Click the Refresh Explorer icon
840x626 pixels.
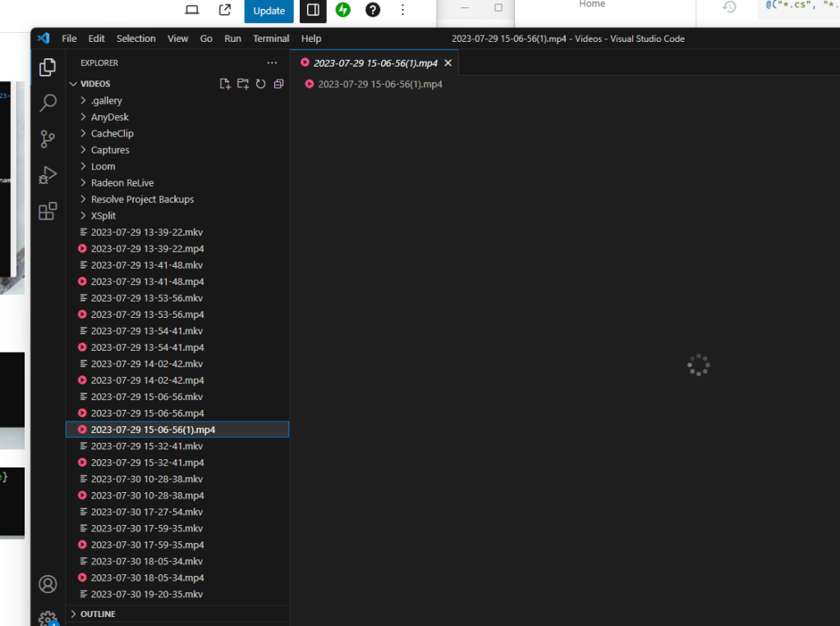261,84
